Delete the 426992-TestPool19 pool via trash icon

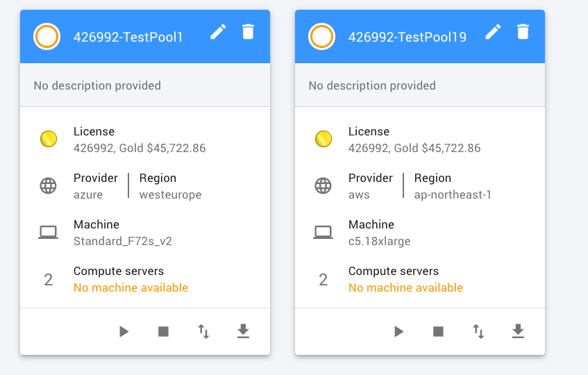click(x=523, y=31)
